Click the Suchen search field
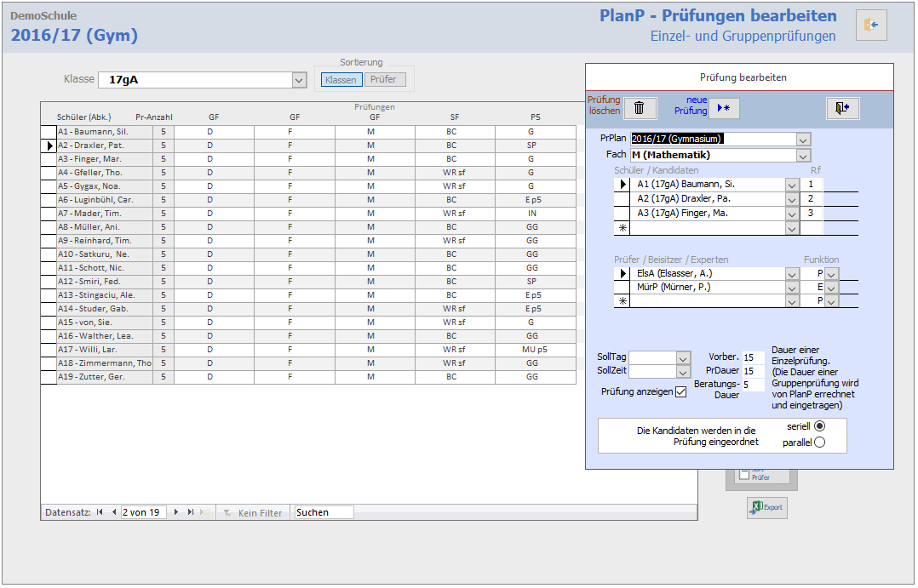Screen dimensions: 918x588 coord(324,512)
